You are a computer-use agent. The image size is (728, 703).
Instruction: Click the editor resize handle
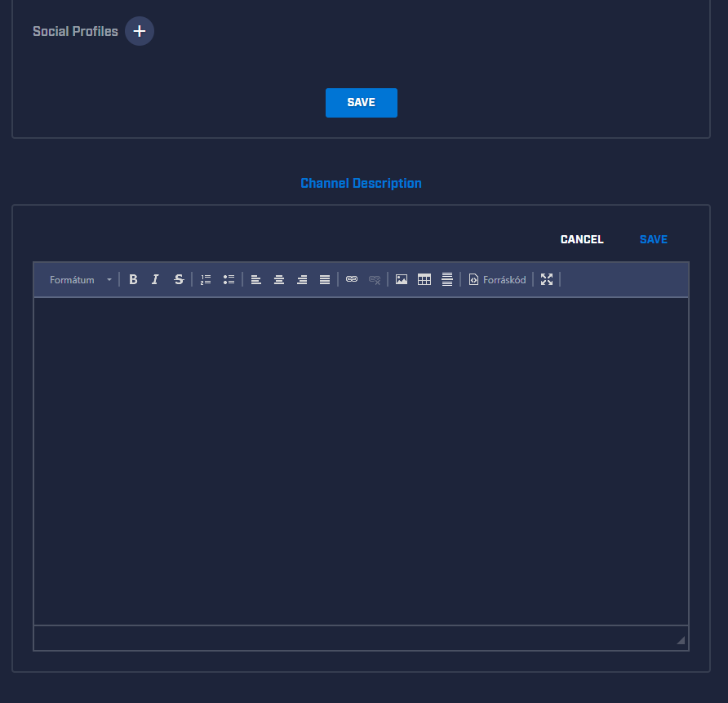coord(681,640)
